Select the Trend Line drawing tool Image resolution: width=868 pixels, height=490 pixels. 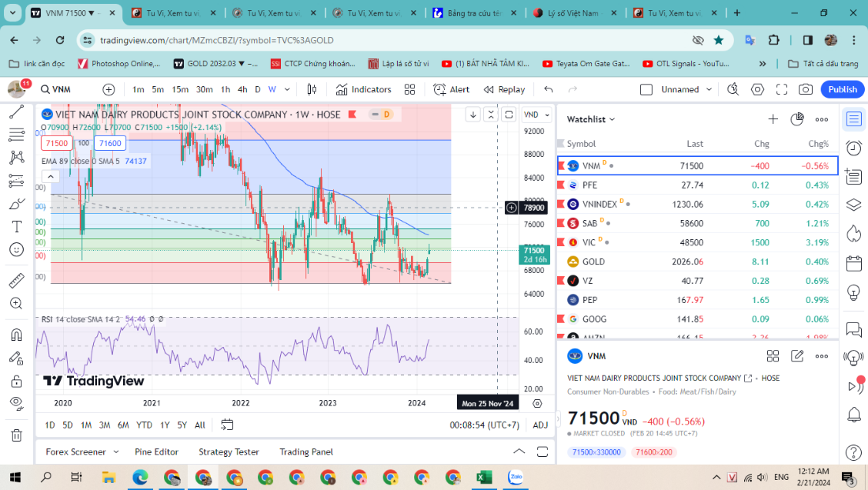click(16, 112)
